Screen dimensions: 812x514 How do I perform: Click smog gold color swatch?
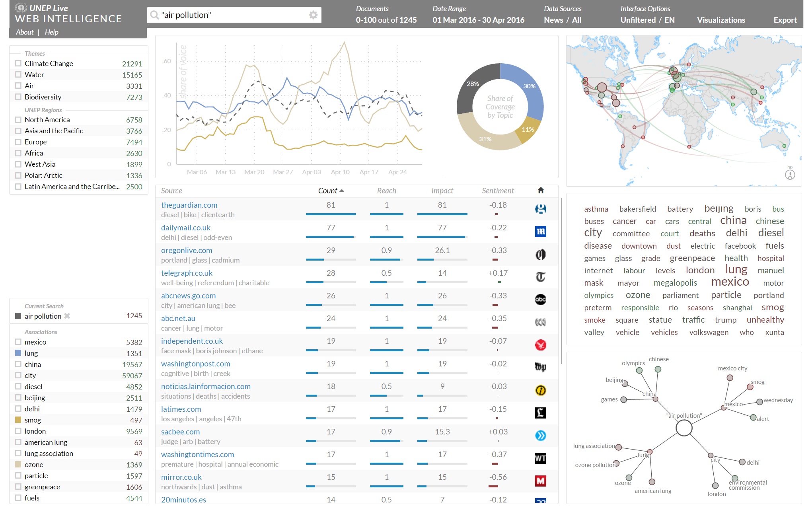tap(18, 420)
